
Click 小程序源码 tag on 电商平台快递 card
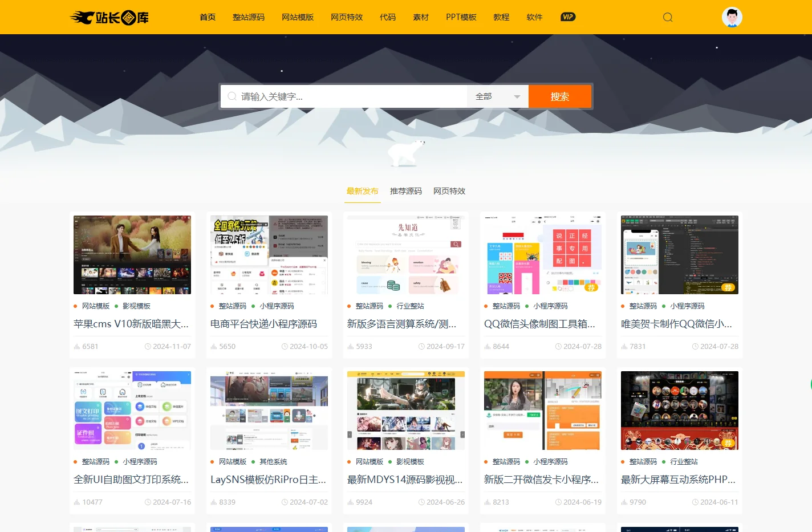277,306
